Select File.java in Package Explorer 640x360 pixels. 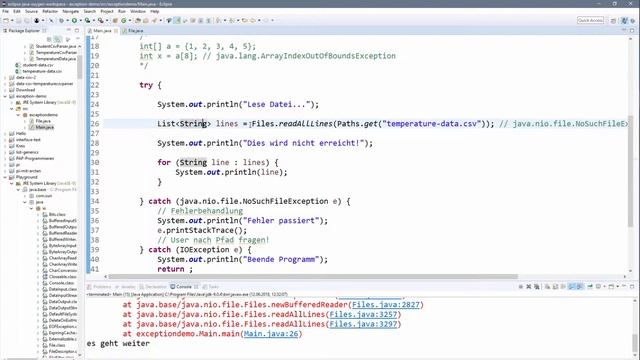(x=43, y=121)
